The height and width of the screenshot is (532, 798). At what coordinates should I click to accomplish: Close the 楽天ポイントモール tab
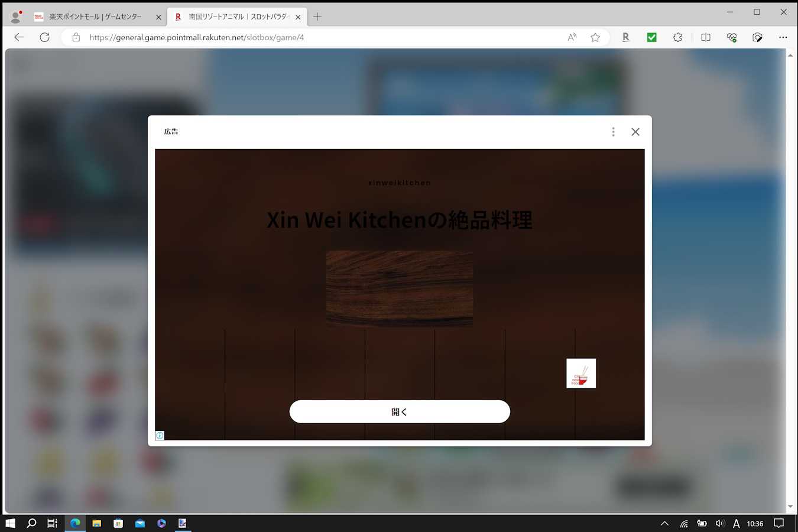coord(158,17)
